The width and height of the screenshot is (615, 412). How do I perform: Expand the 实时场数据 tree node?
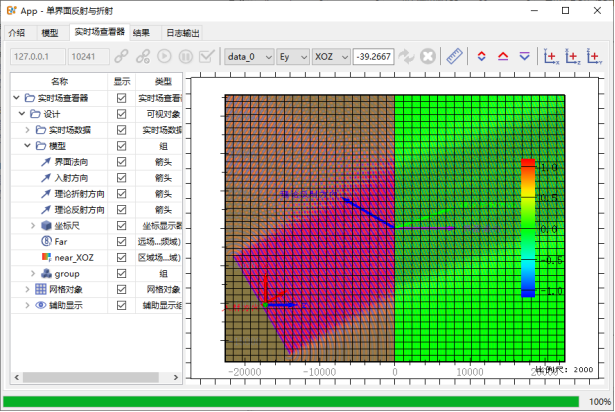point(27,129)
